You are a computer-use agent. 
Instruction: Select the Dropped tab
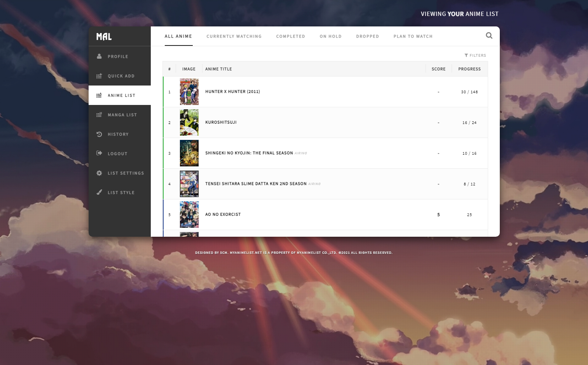pyautogui.click(x=367, y=36)
